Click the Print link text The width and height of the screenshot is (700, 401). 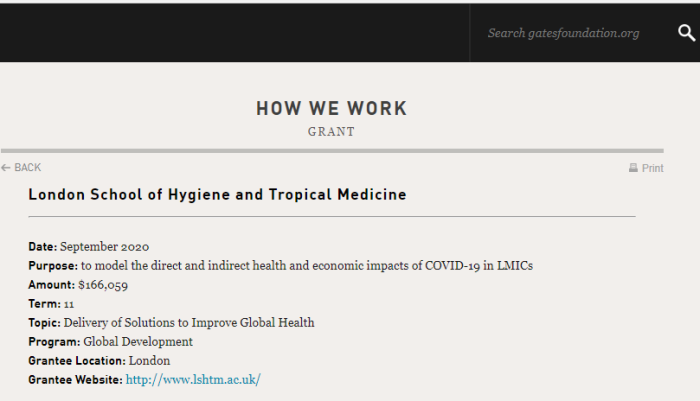click(x=653, y=168)
